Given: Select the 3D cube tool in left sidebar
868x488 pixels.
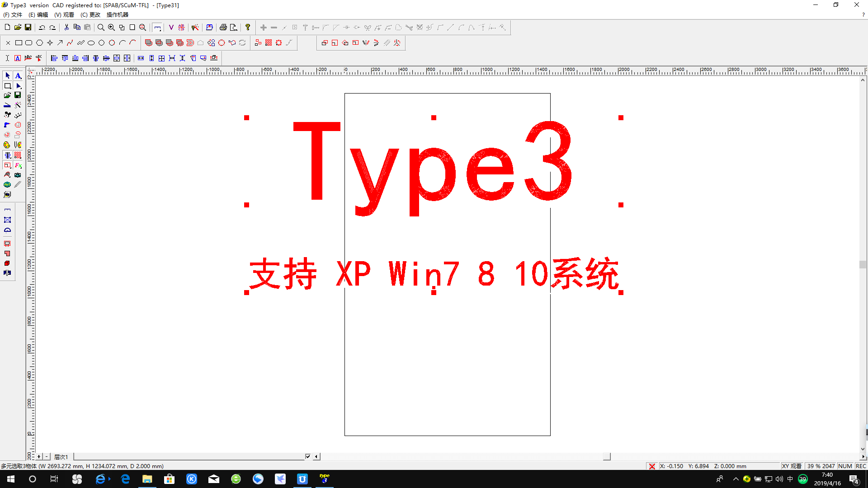Looking at the screenshot, I should tap(7, 263).
